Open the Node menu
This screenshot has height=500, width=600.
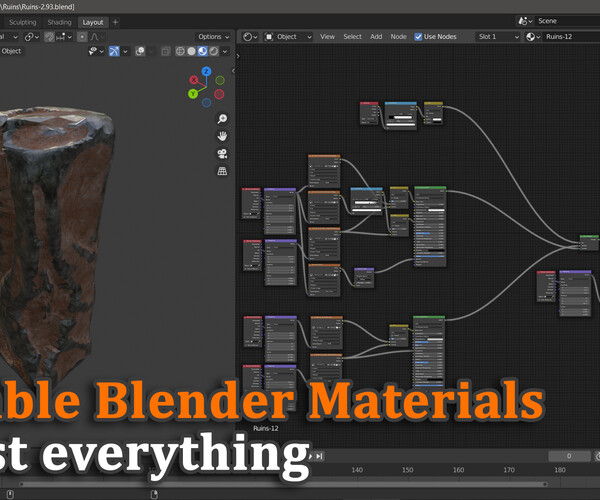coord(398,37)
